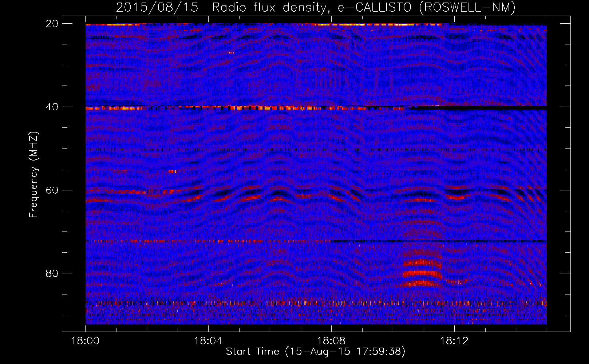Click the 'Start Time' axis label
Screen dimensions: 589x364
[253, 352]
